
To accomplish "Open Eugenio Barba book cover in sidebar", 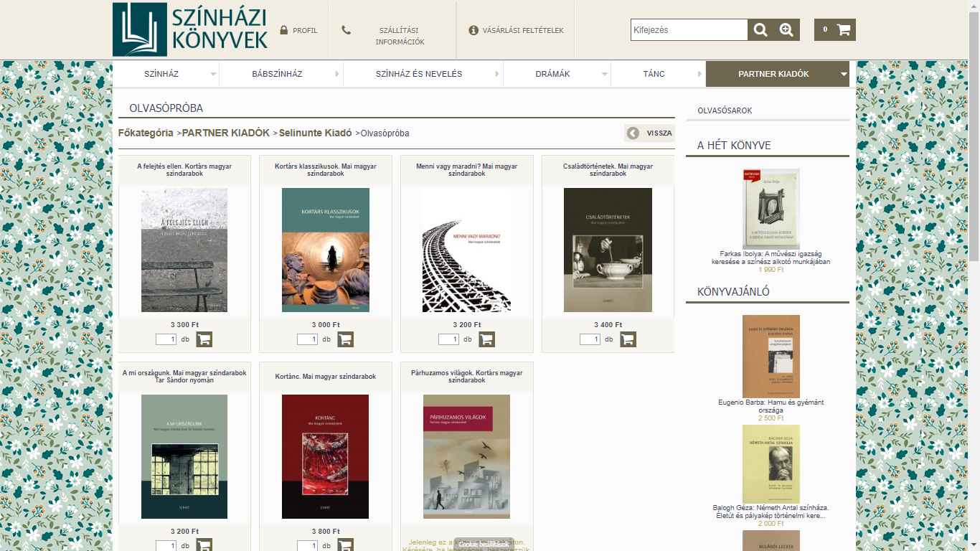I will click(771, 357).
